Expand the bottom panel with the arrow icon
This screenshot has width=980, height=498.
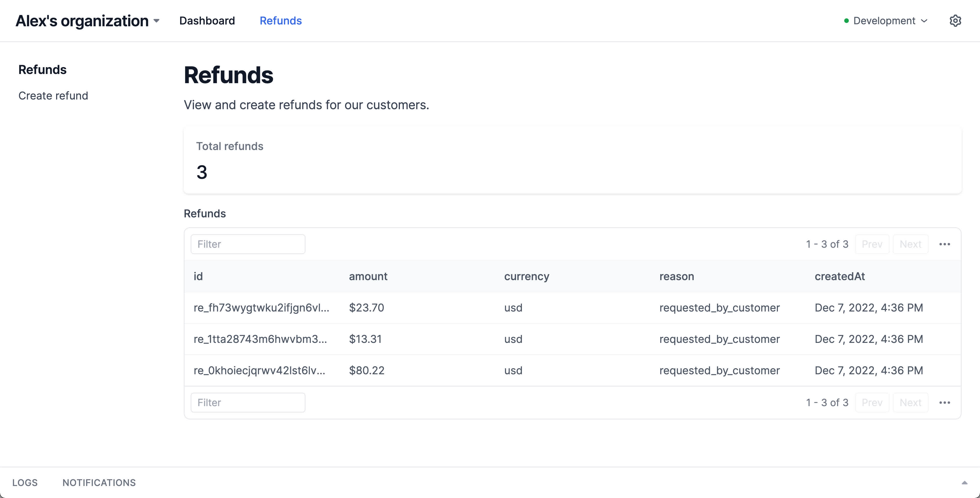point(964,483)
